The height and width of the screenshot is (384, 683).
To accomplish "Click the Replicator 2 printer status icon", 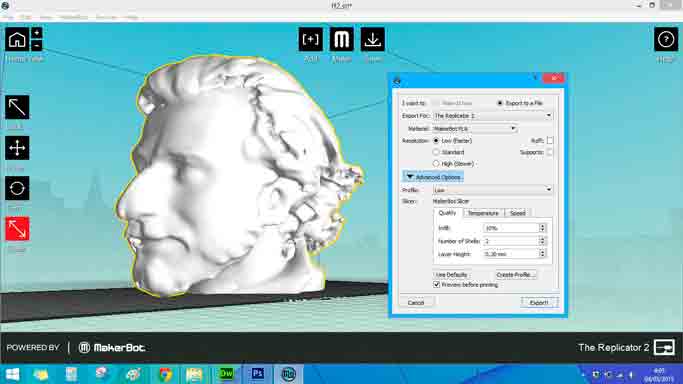I will [x=664, y=347].
